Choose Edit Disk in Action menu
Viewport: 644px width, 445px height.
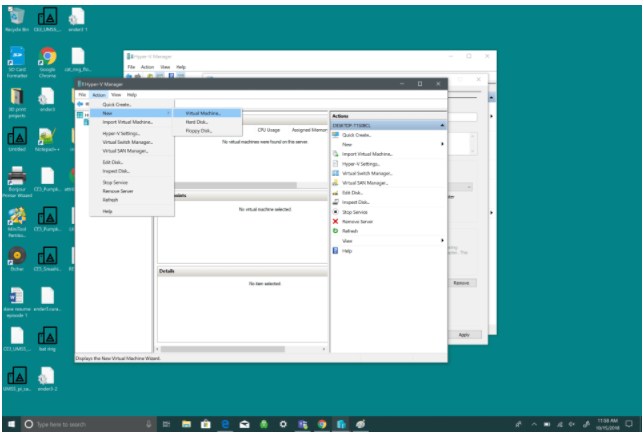tap(131, 162)
